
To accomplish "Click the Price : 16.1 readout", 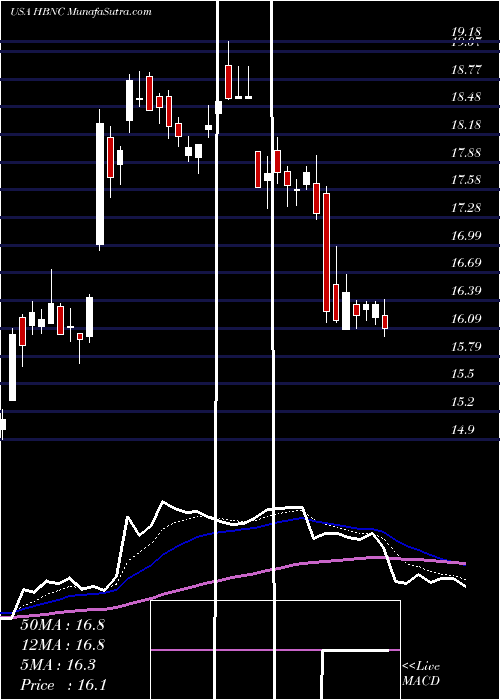I will coord(63,684).
